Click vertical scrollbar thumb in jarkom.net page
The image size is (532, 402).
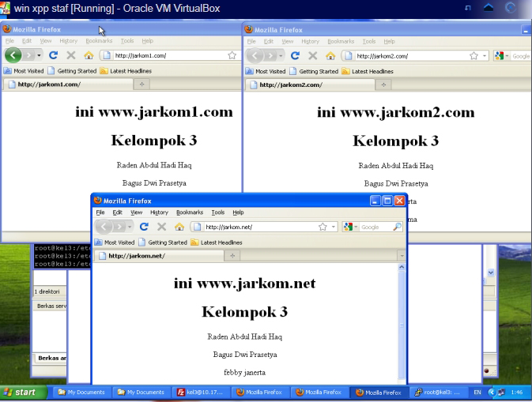pyautogui.click(x=402, y=325)
